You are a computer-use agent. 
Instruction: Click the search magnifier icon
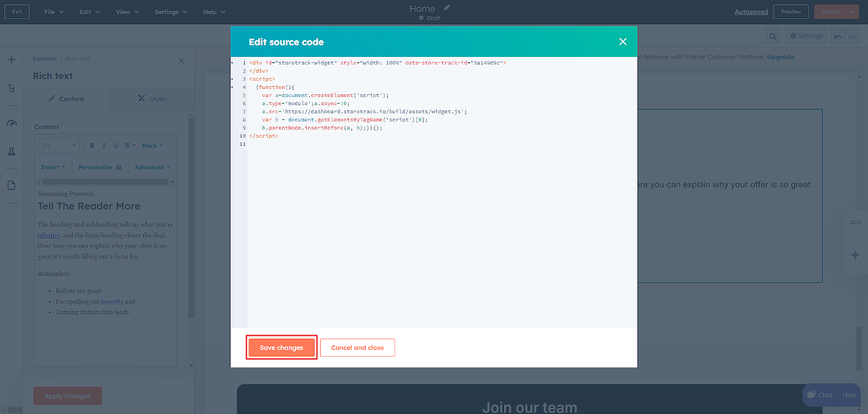(x=773, y=36)
